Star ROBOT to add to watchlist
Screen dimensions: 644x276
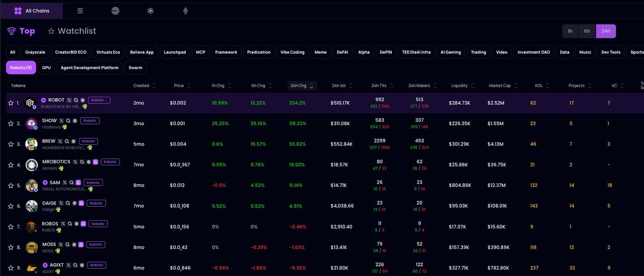point(11,103)
